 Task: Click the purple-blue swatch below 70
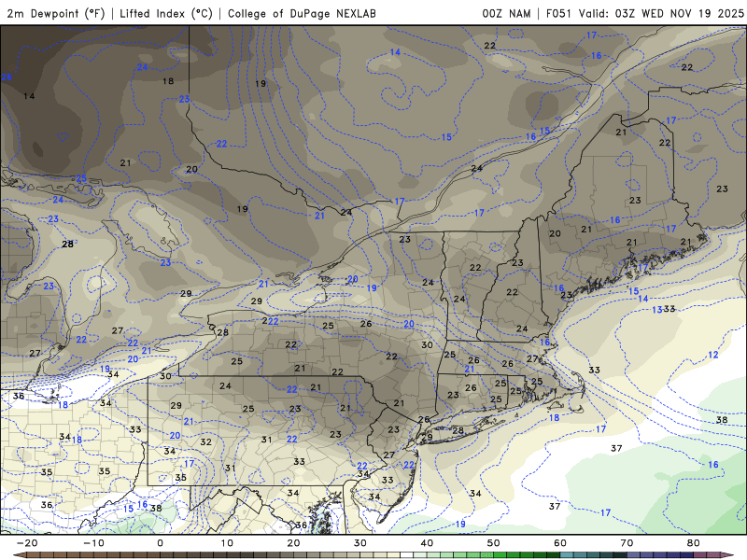coord(634,555)
